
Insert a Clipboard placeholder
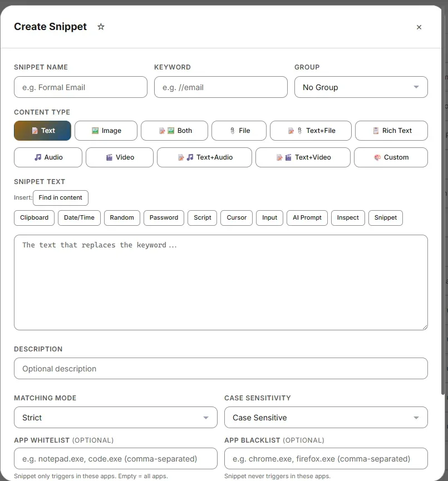point(34,218)
